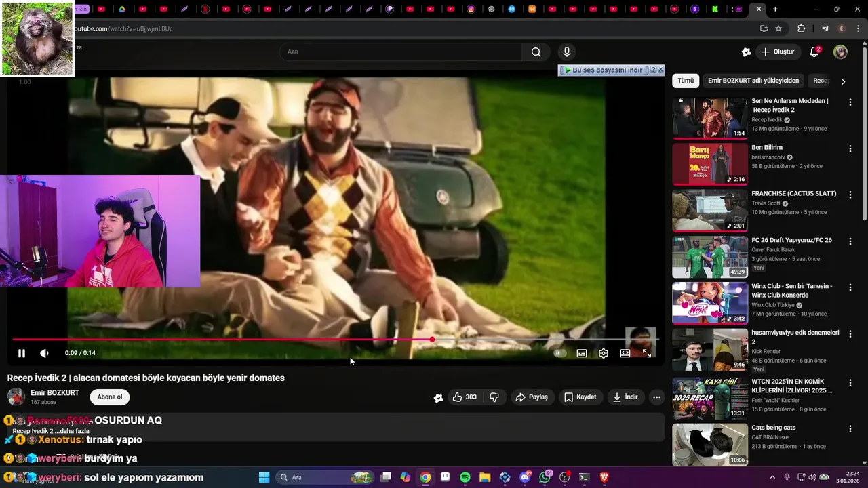Select the Tümü filter chip
Viewport: 868px width, 488px height.
[x=686, y=81]
